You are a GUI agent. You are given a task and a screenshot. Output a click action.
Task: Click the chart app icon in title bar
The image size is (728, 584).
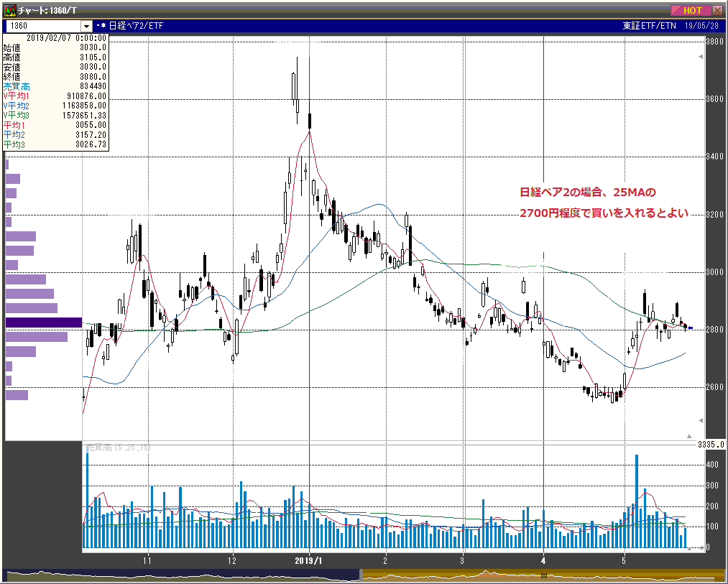(x=9, y=10)
